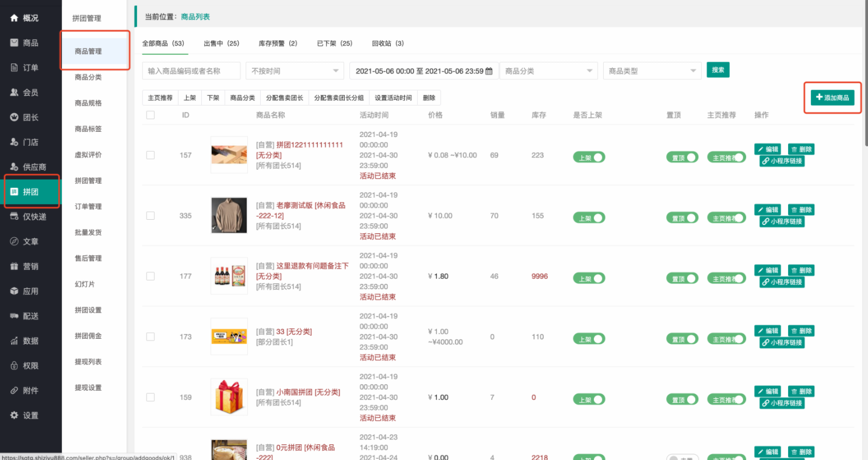
Task: Disable 置顶 for product 335
Action: pyautogui.click(x=682, y=216)
